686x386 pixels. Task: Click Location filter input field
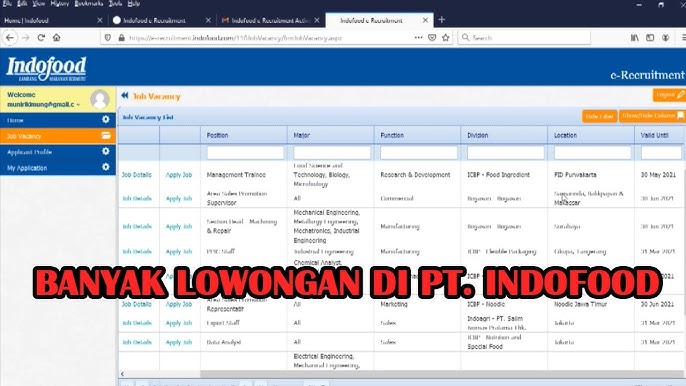(x=592, y=152)
